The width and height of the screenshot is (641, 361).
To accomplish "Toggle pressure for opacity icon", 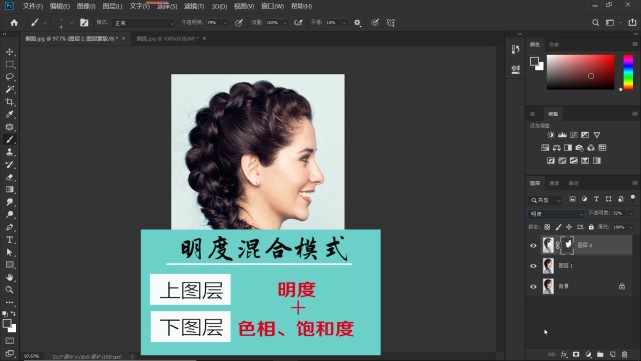I will click(239, 23).
